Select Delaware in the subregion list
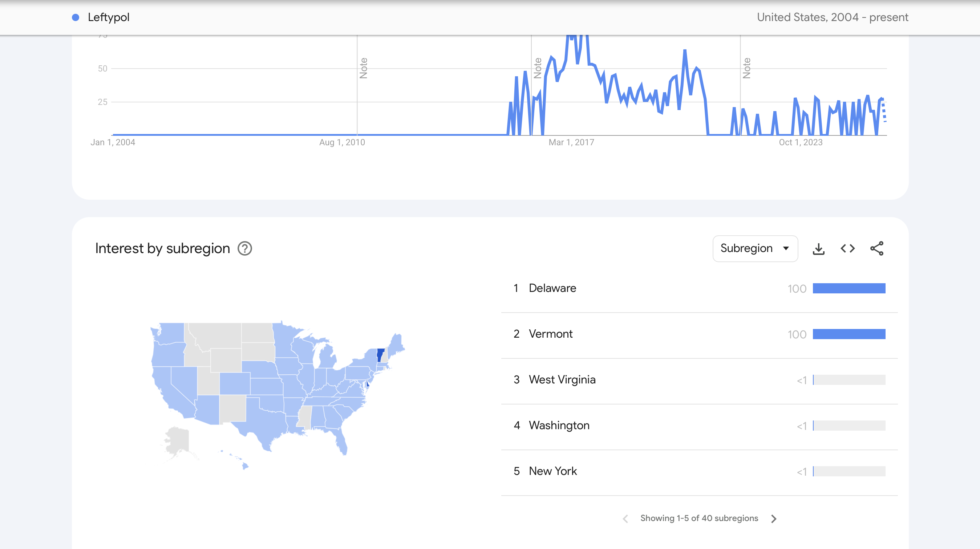980x549 pixels. [x=552, y=288]
